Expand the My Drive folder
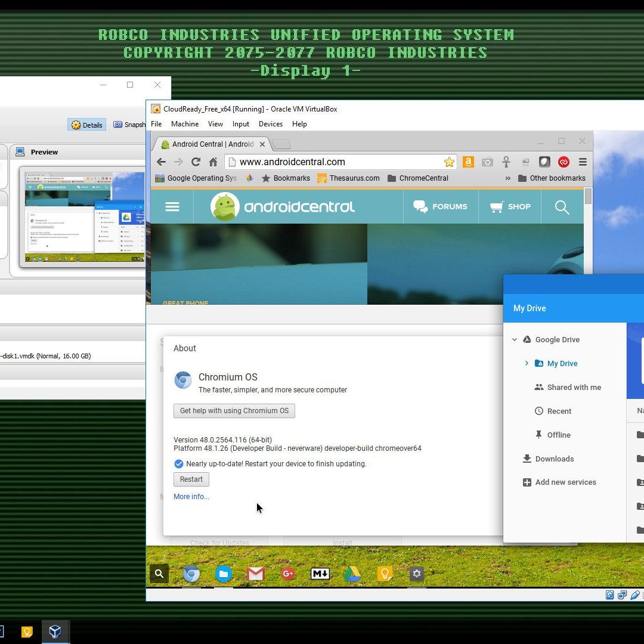The image size is (644, 644). (x=527, y=364)
